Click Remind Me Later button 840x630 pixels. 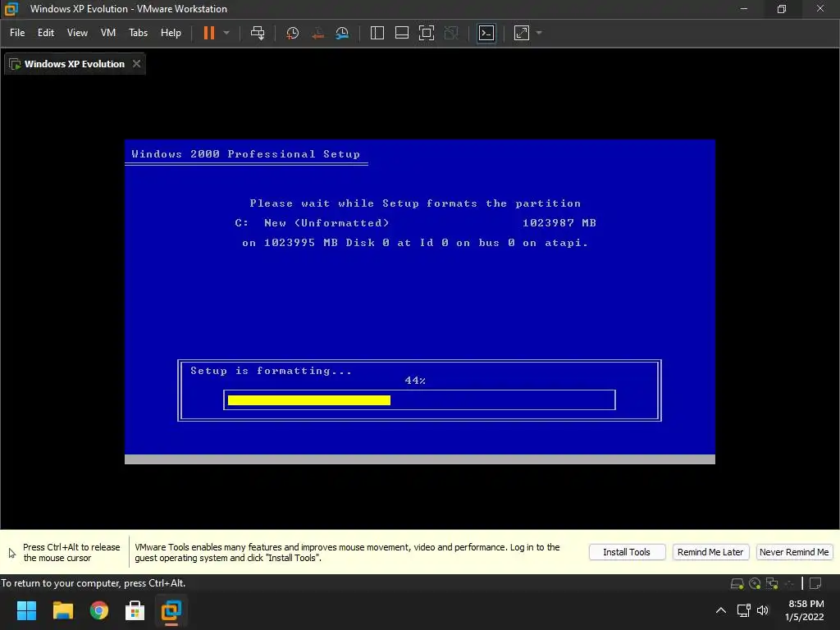click(710, 552)
